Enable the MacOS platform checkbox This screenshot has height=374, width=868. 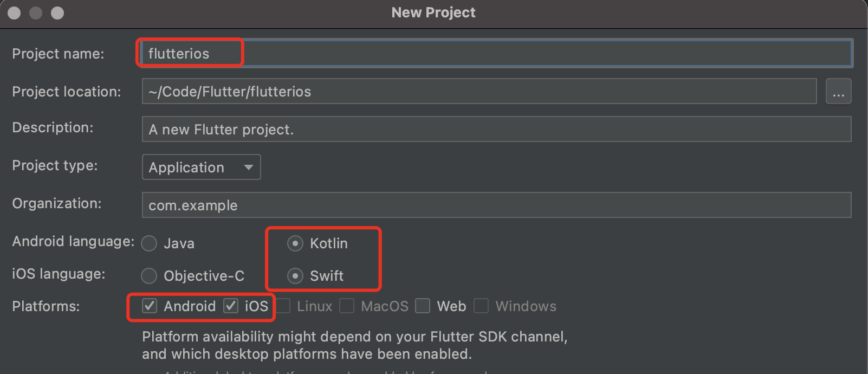347,306
